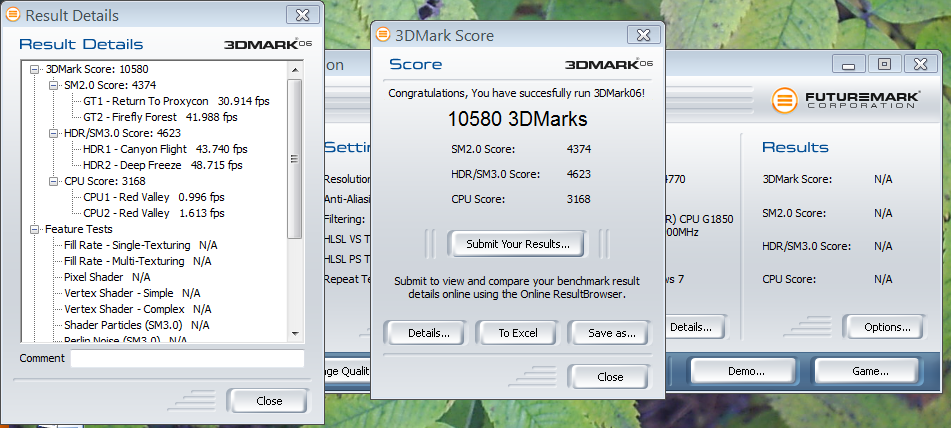This screenshot has width=951, height=428.
Task: Minimize the main 3DMark06 window
Action: coord(849,64)
